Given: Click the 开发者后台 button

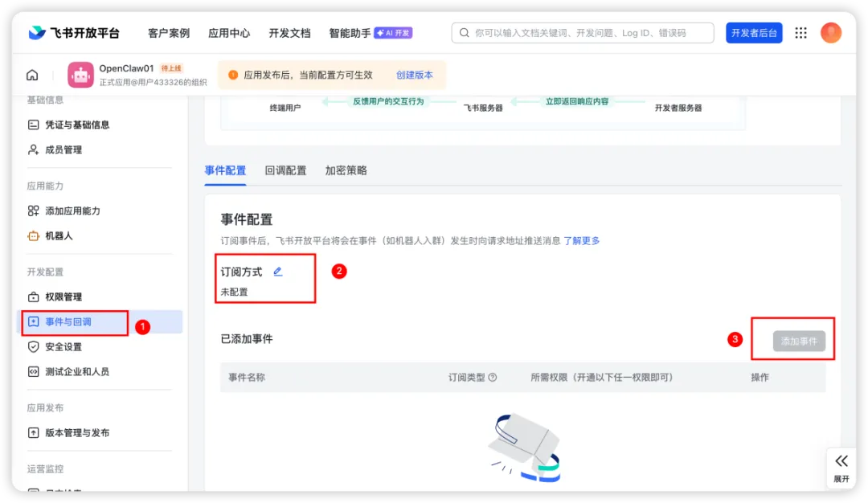Looking at the screenshot, I should coord(754,33).
